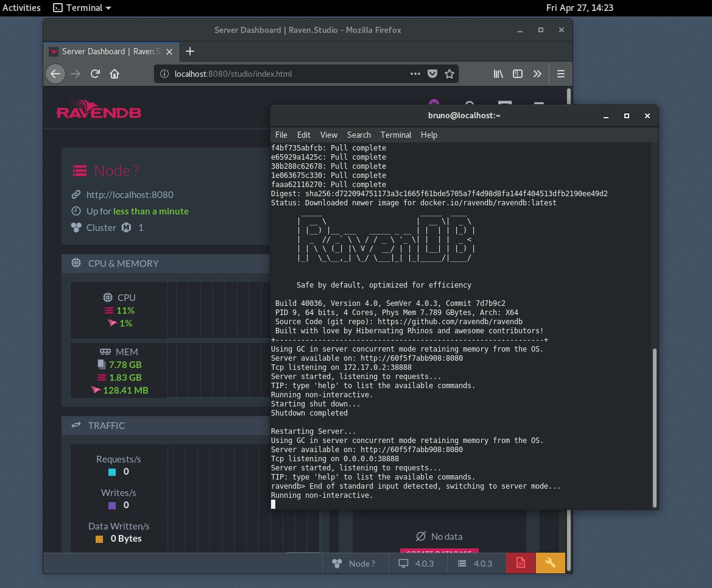Screen dimensions: 712x588
Task: Open the Terminal menu in the terminal window
Action: 395,135
